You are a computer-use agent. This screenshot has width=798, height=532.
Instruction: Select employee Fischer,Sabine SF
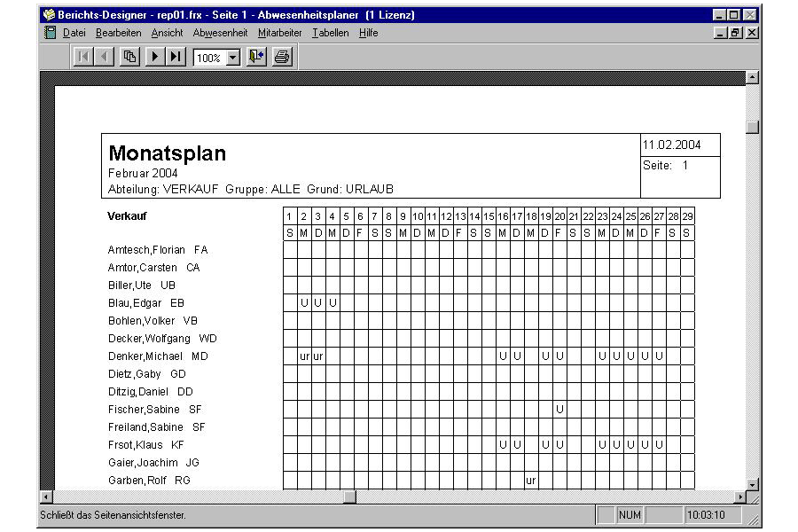click(x=154, y=410)
